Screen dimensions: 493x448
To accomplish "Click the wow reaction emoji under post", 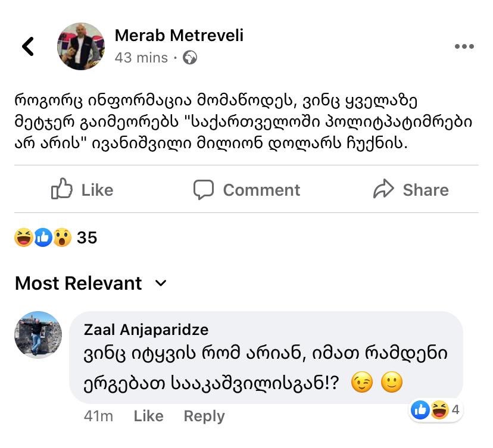I will 62,238.
